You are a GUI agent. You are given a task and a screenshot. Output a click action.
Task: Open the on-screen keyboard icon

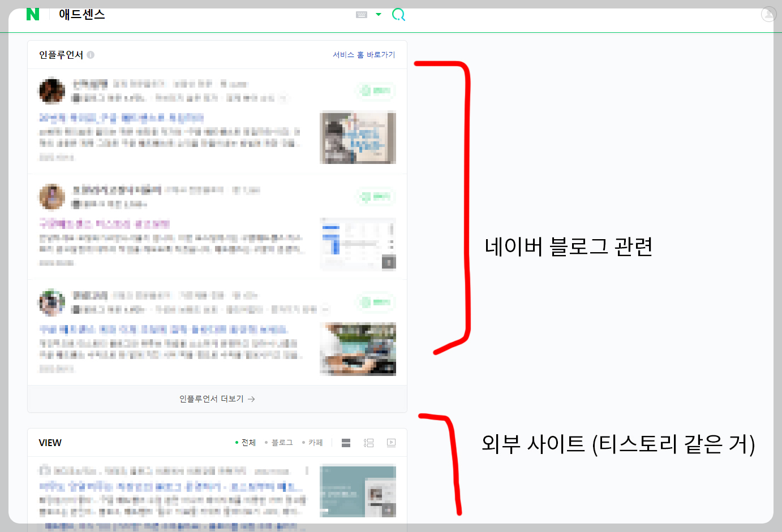[x=362, y=15]
